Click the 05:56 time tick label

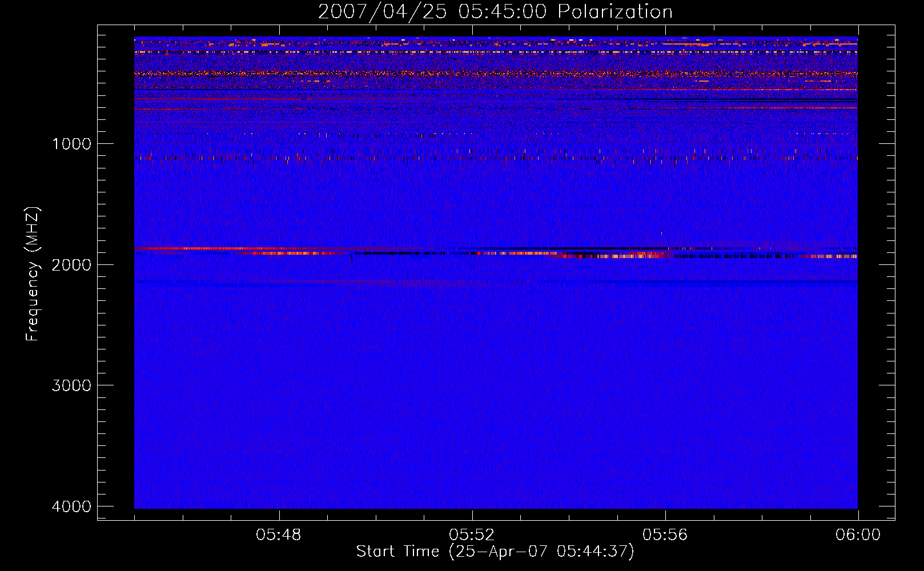click(665, 535)
